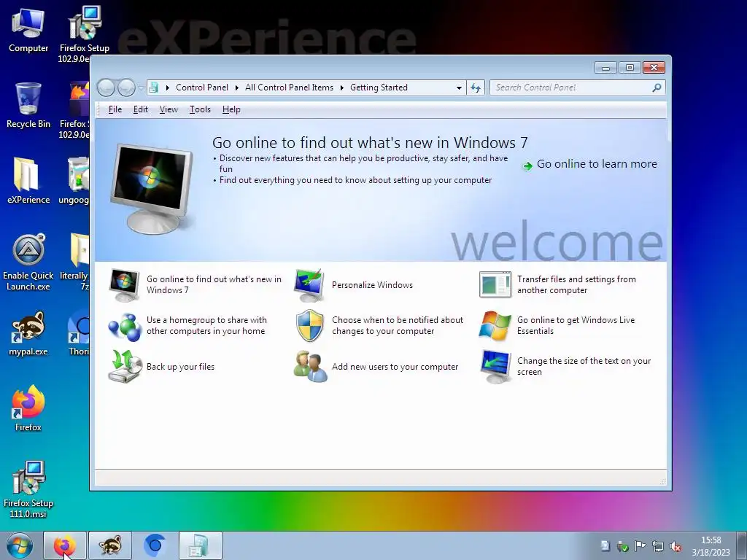
Task: Click the Getting Started breadcrumb
Action: click(379, 87)
